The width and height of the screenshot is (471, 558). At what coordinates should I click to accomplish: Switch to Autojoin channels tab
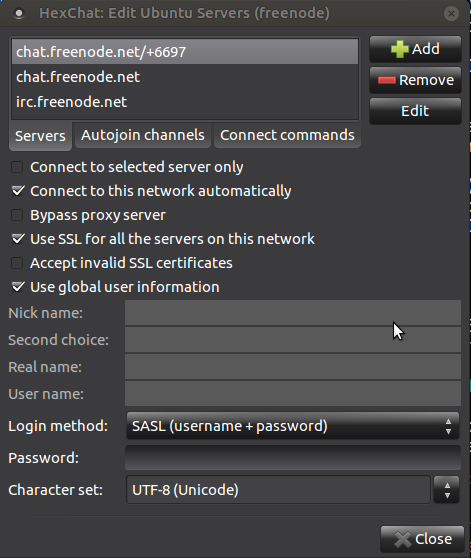tap(143, 135)
